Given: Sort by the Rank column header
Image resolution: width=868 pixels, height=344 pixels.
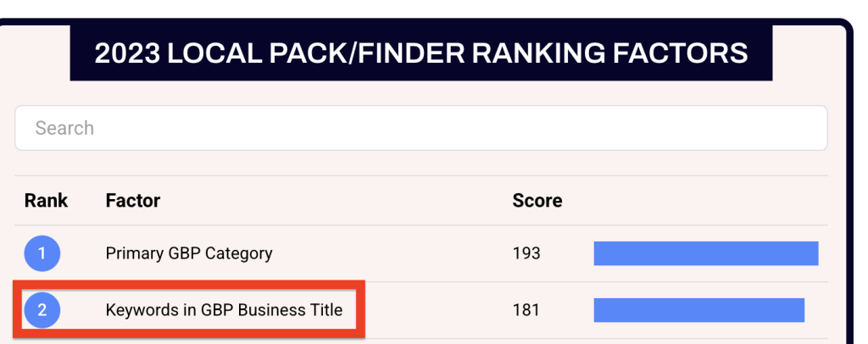Looking at the screenshot, I should (46, 201).
